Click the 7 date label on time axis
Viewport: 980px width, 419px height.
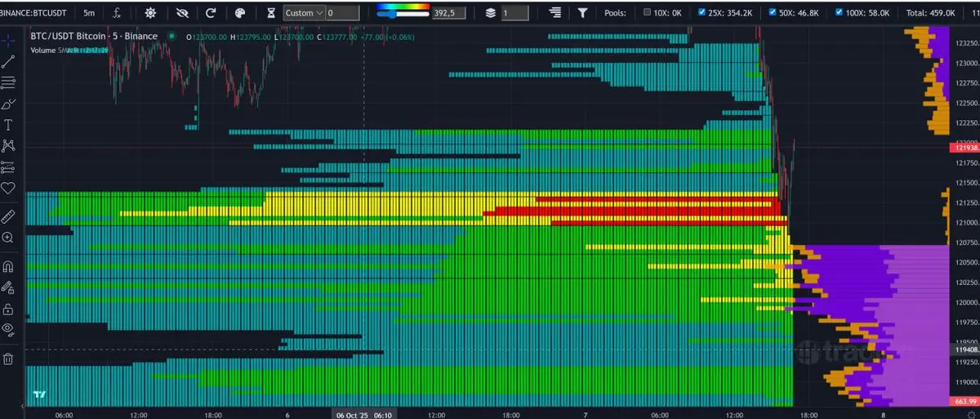click(x=584, y=414)
